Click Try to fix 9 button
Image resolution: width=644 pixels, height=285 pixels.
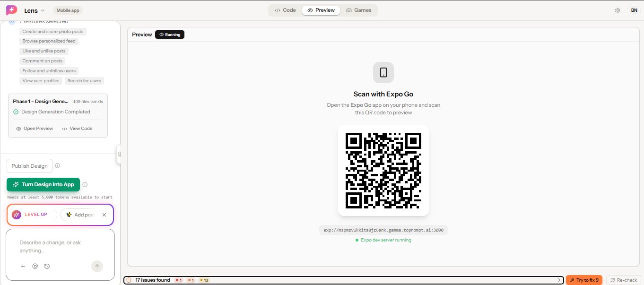pos(584,280)
